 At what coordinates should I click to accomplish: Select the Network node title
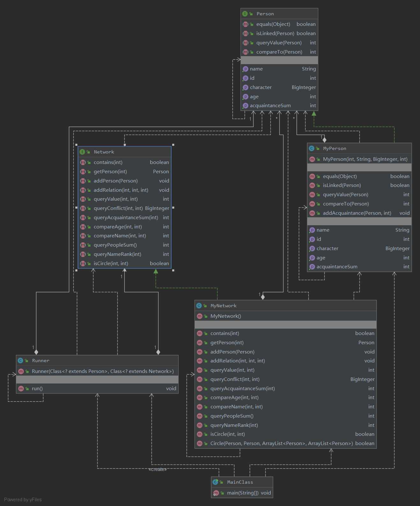pyautogui.click(x=104, y=152)
